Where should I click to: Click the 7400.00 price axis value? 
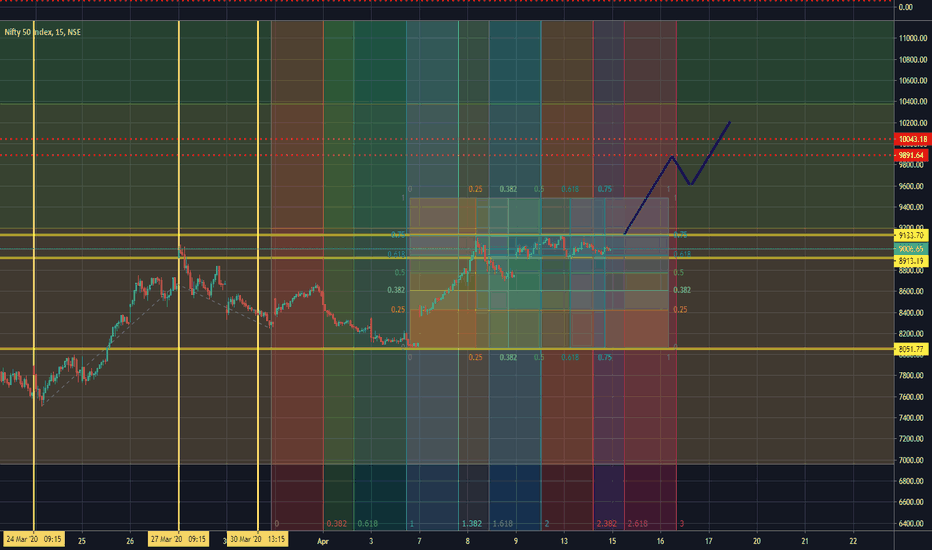point(913,418)
